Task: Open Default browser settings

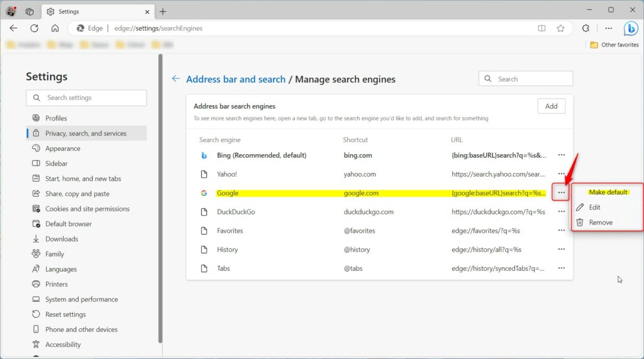Action: 86,224
